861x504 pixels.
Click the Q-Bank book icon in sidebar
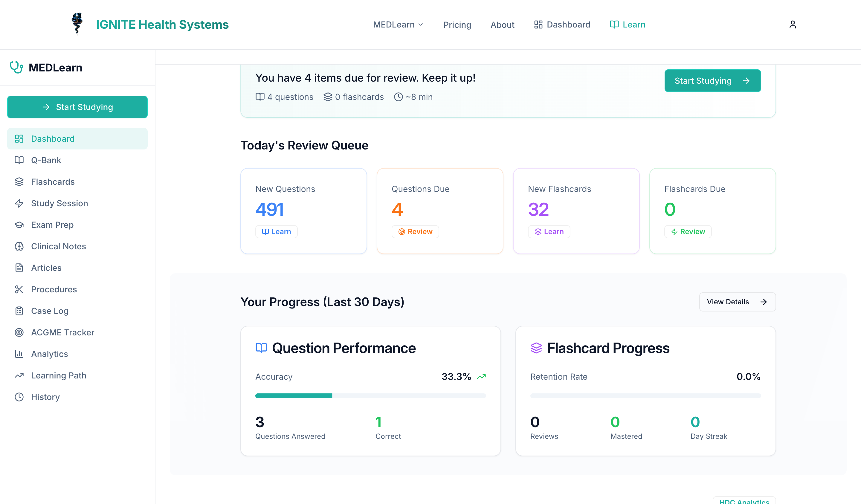click(19, 160)
